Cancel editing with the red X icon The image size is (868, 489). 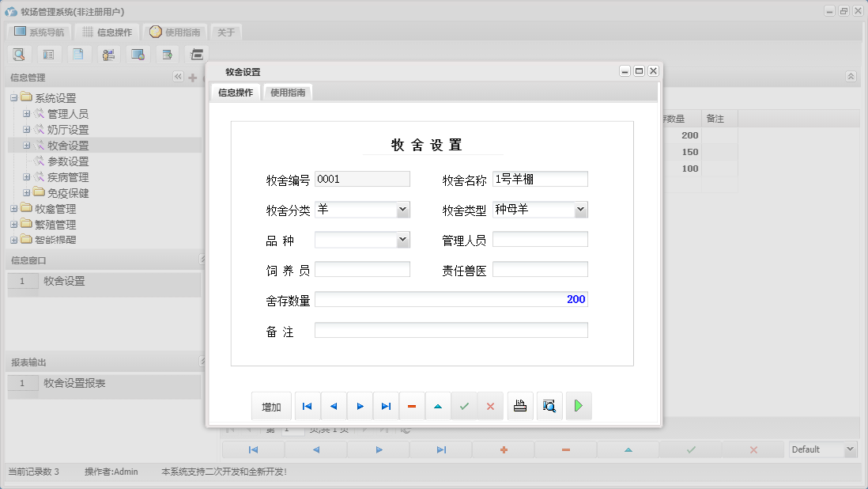click(491, 405)
